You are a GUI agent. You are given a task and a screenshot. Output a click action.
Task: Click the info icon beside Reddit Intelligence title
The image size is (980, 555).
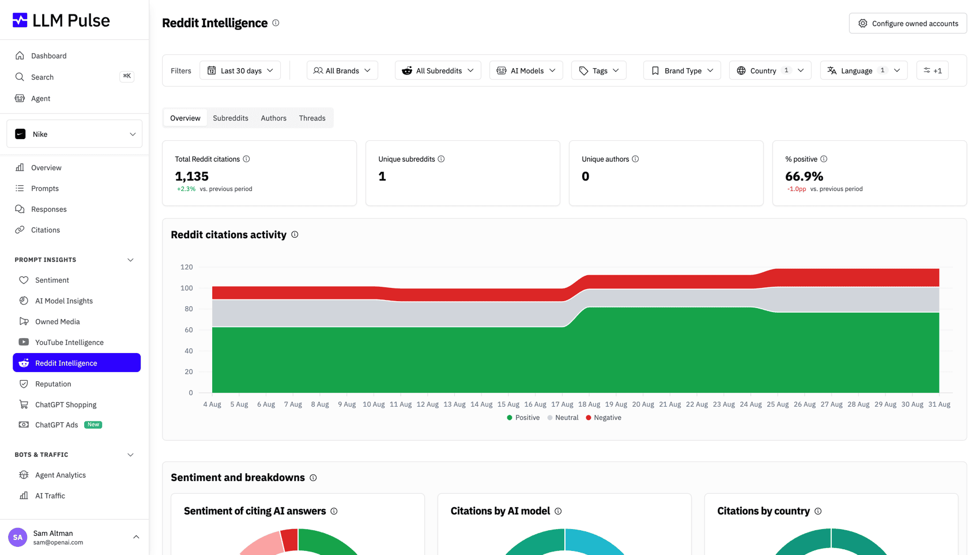(276, 23)
